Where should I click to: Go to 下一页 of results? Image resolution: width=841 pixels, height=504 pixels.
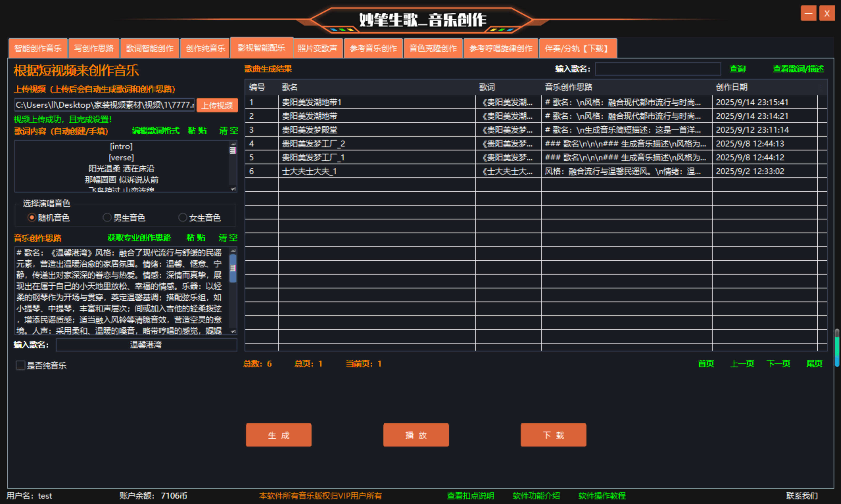click(778, 363)
